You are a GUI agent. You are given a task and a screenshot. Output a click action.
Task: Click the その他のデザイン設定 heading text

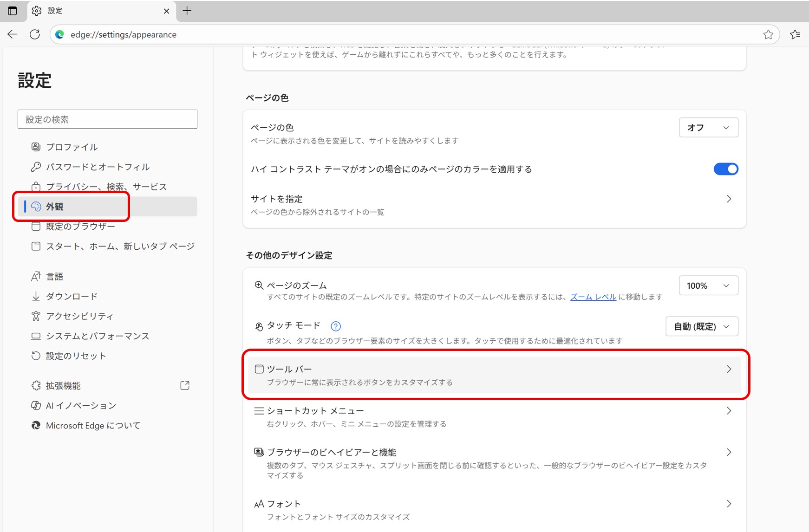tap(289, 255)
